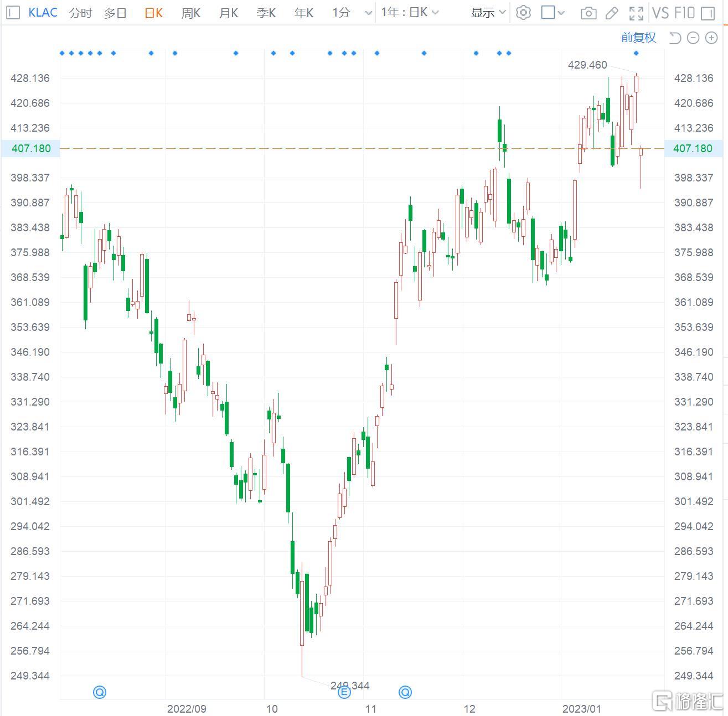The image size is (728, 716).
Task: Select the pencil drawing tool
Action: pyautogui.click(x=612, y=13)
